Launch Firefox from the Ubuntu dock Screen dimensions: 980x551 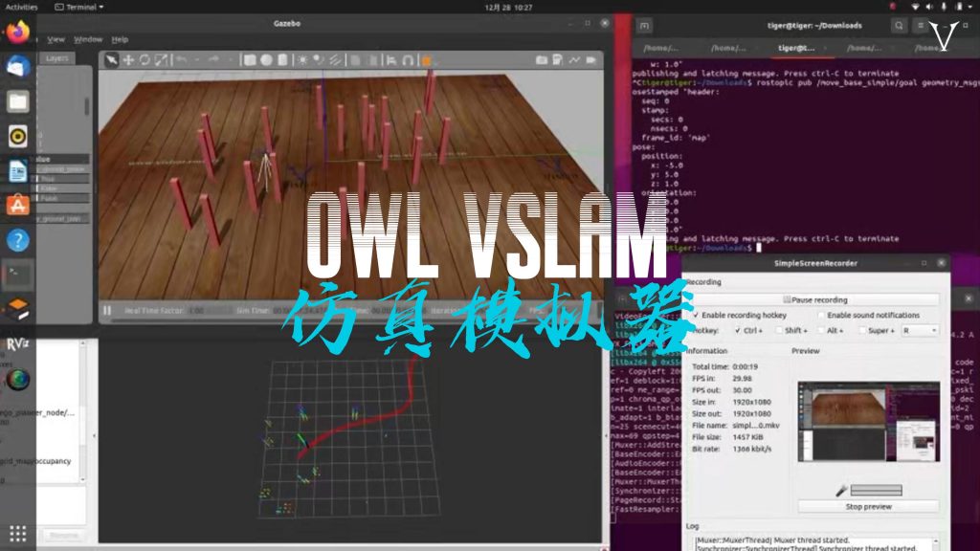click(16, 31)
